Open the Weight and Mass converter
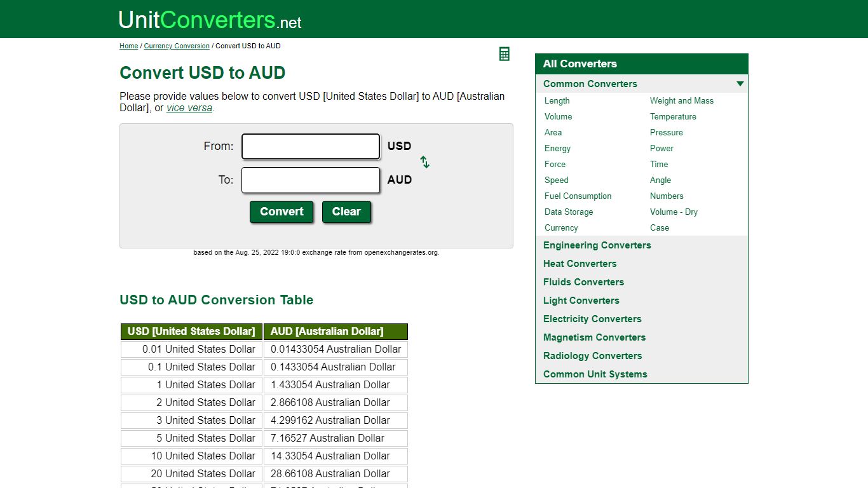Image resolution: width=868 pixels, height=488 pixels. pyautogui.click(x=681, y=100)
